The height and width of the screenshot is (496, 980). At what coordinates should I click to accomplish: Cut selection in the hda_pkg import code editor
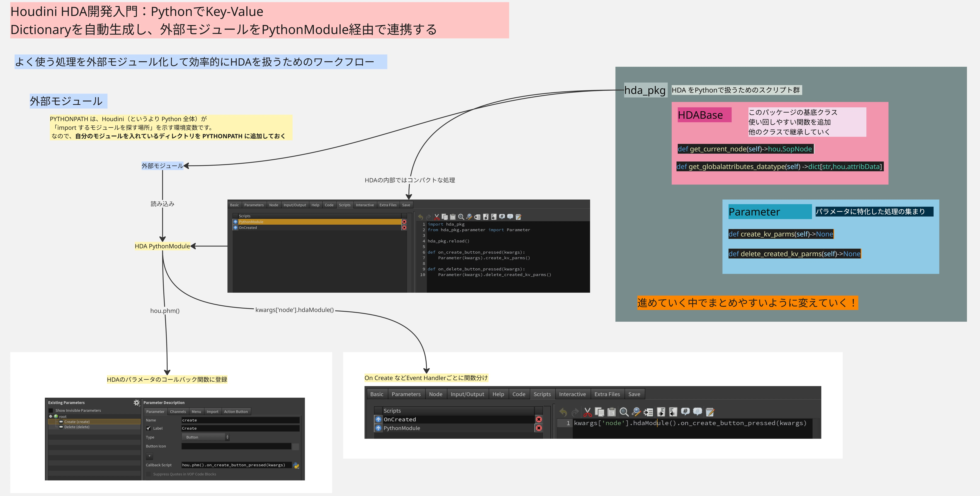[437, 217]
